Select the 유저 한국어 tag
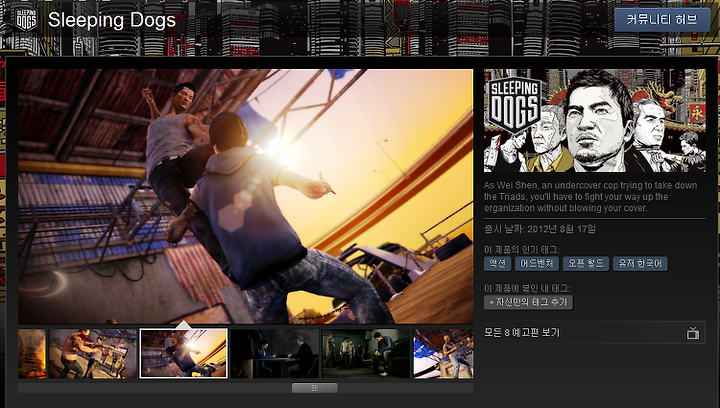 coord(640,263)
